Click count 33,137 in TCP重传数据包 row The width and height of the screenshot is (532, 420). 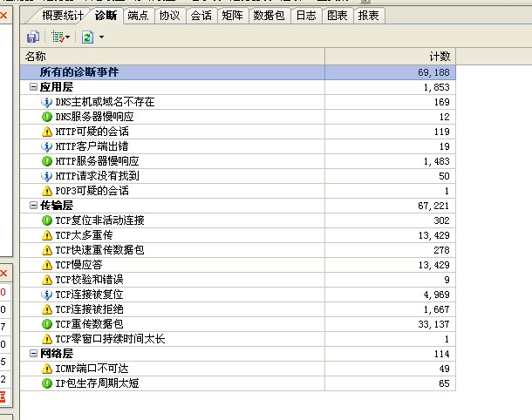433,324
